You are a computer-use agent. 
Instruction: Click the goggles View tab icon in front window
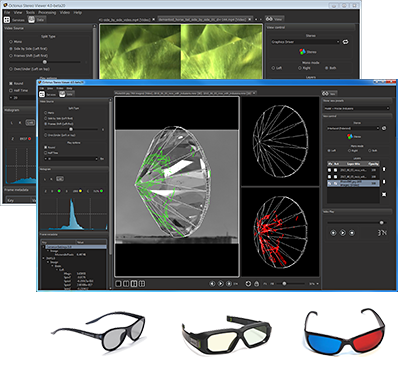(326, 94)
